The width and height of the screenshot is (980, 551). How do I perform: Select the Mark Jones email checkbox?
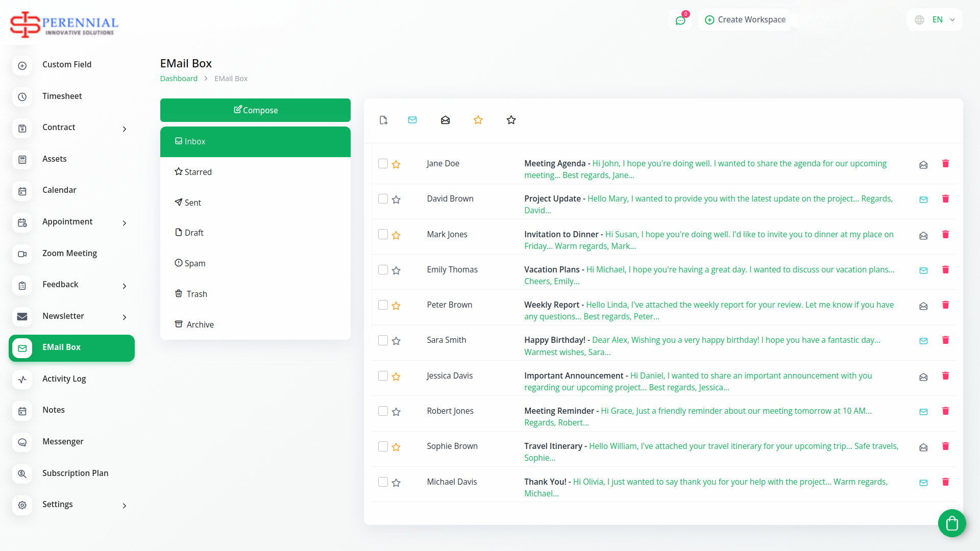[383, 234]
